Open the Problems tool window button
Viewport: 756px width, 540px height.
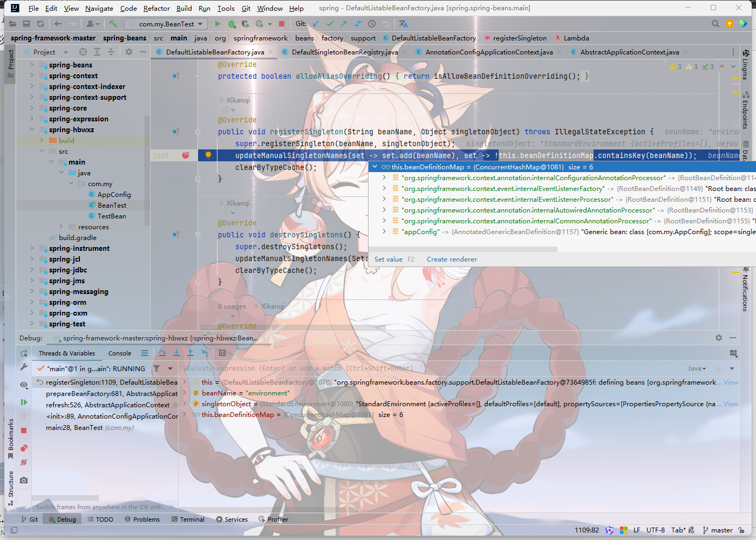[142, 519]
